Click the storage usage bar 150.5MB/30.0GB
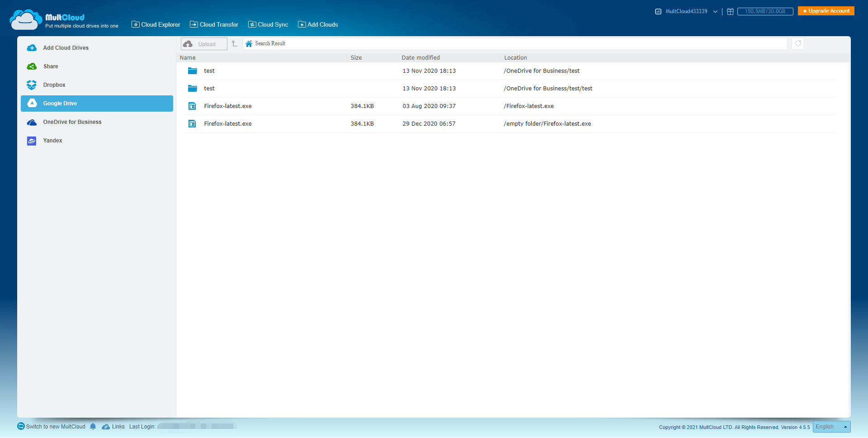868x438 pixels. click(x=765, y=11)
